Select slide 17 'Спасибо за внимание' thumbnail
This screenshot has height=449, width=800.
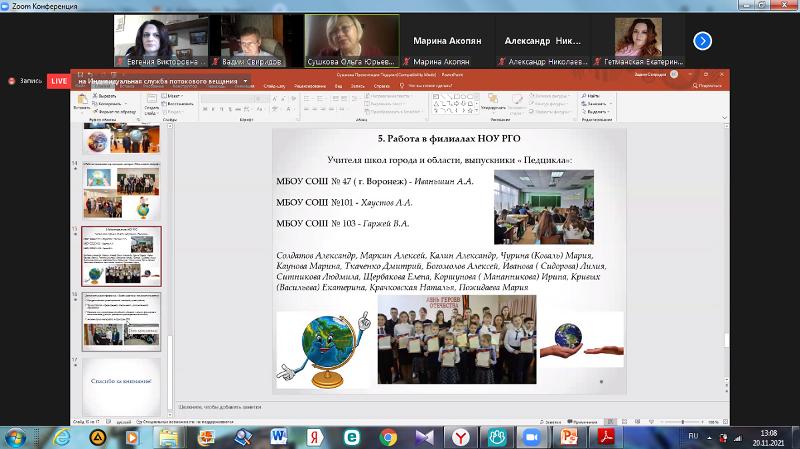point(120,381)
